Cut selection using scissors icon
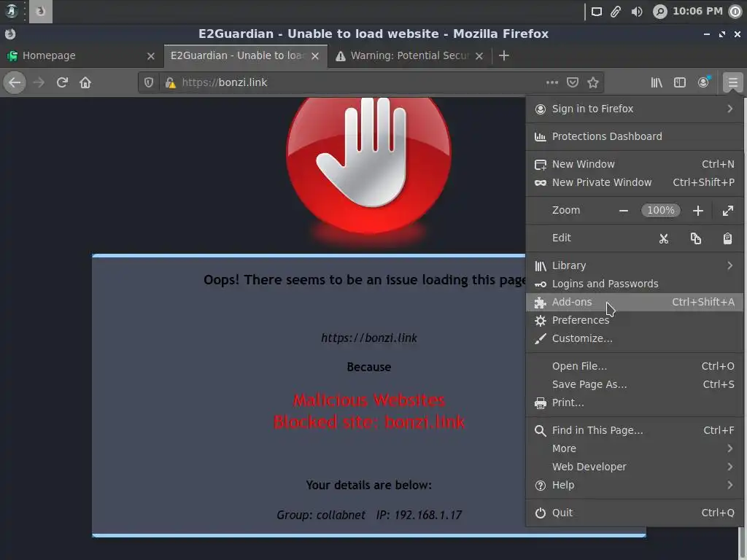Screen dimensions: 747x560 (x=663, y=238)
